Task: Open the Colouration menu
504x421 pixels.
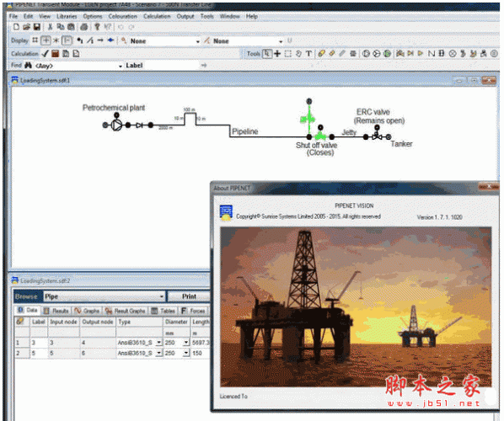Action: coord(122,16)
